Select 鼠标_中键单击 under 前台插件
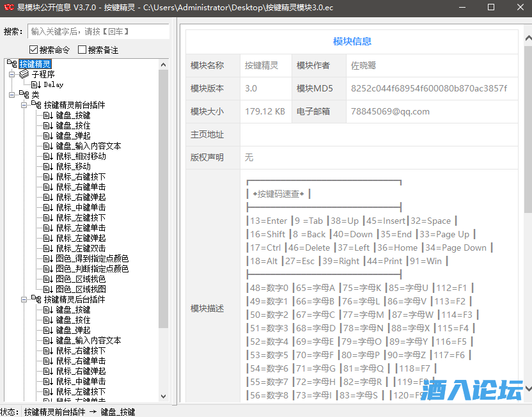The height and width of the screenshot is (417, 532). 81,207
